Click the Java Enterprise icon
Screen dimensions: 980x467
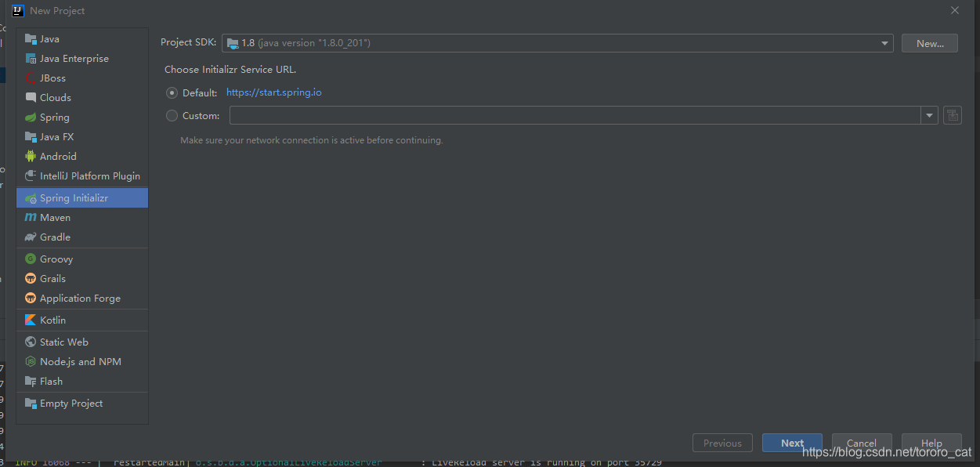(x=31, y=58)
